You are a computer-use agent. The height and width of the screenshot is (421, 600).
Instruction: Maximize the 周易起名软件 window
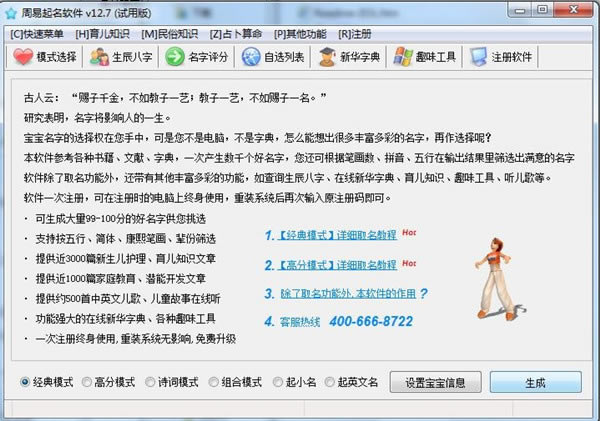(542, 10)
